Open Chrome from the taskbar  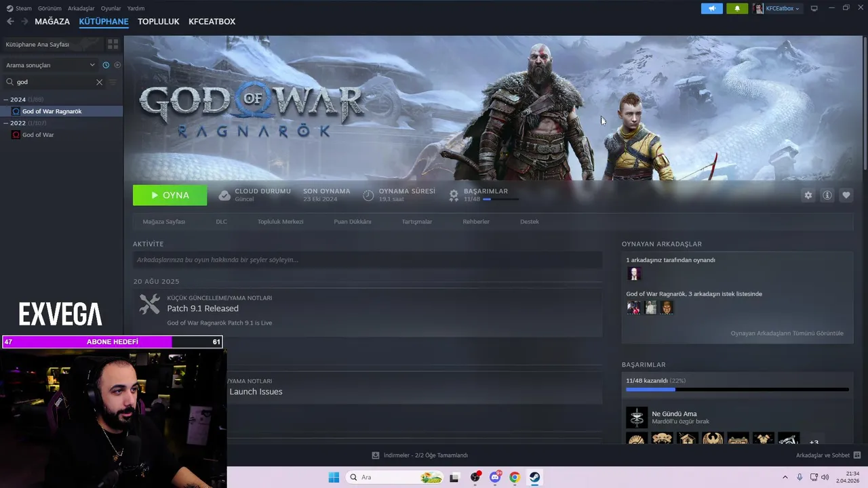(x=515, y=477)
